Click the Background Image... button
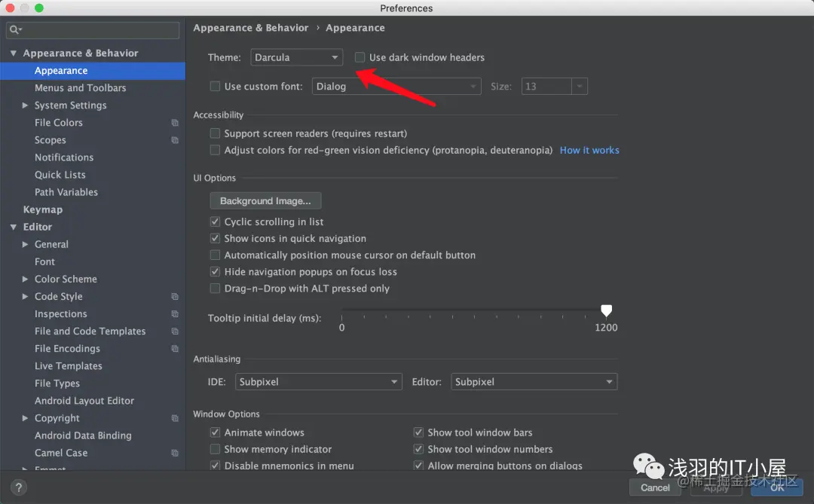The height and width of the screenshot is (504, 814). (265, 201)
